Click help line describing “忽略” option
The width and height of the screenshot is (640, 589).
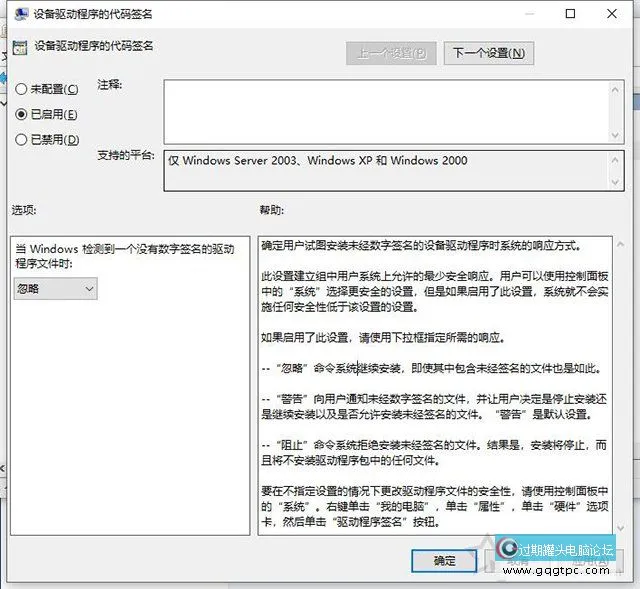pyautogui.click(x=431, y=368)
